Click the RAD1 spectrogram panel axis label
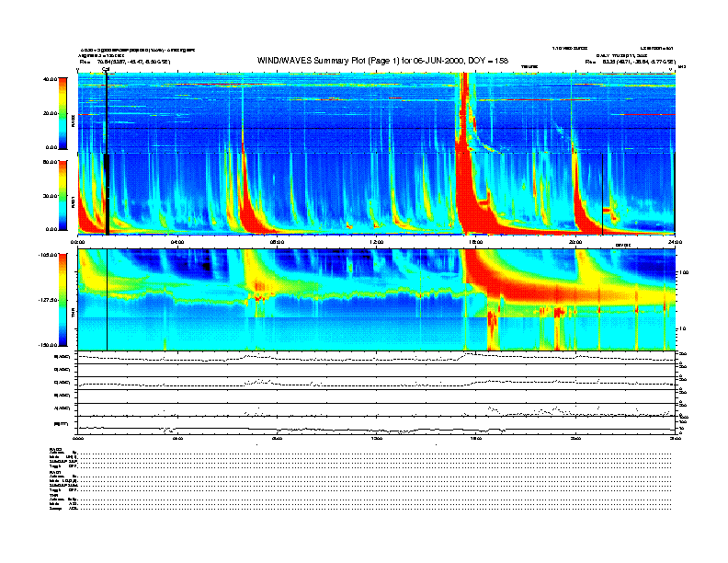Screen dimensions: 728x563 coord(73,201)
